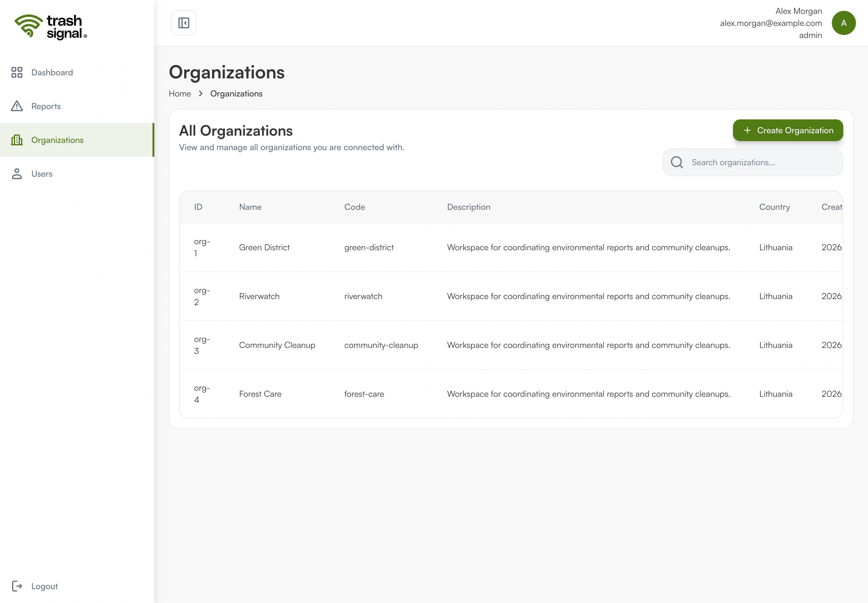Click the Organizations building icon
This screenshot has height=603, width=868.
(17, 140)
